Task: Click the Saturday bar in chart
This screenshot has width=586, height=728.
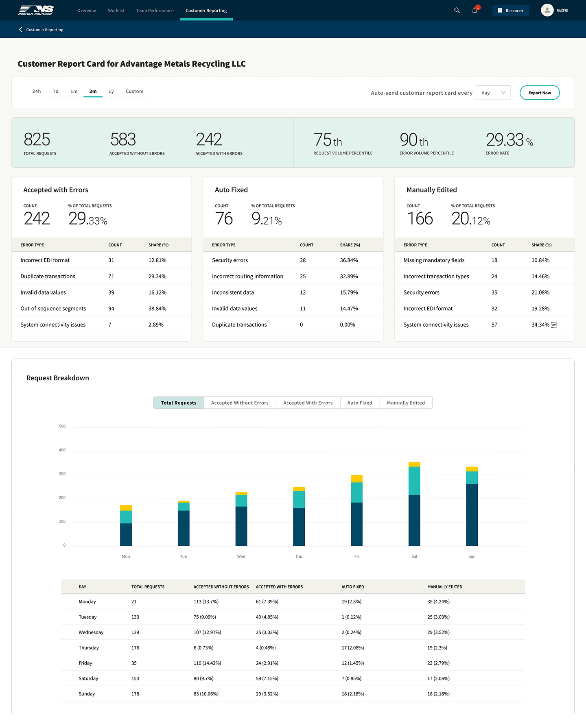Action: [x=414, y=504]
